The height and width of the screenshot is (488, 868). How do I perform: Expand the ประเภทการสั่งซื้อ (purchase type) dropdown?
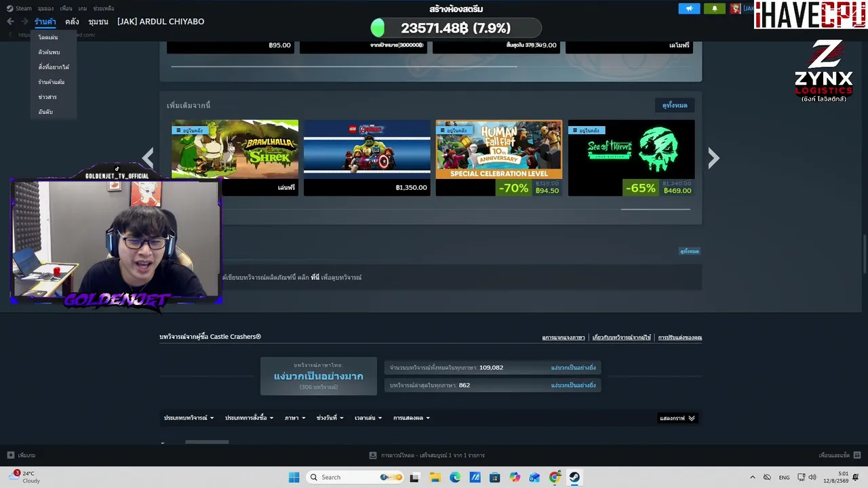pos(249,418)
